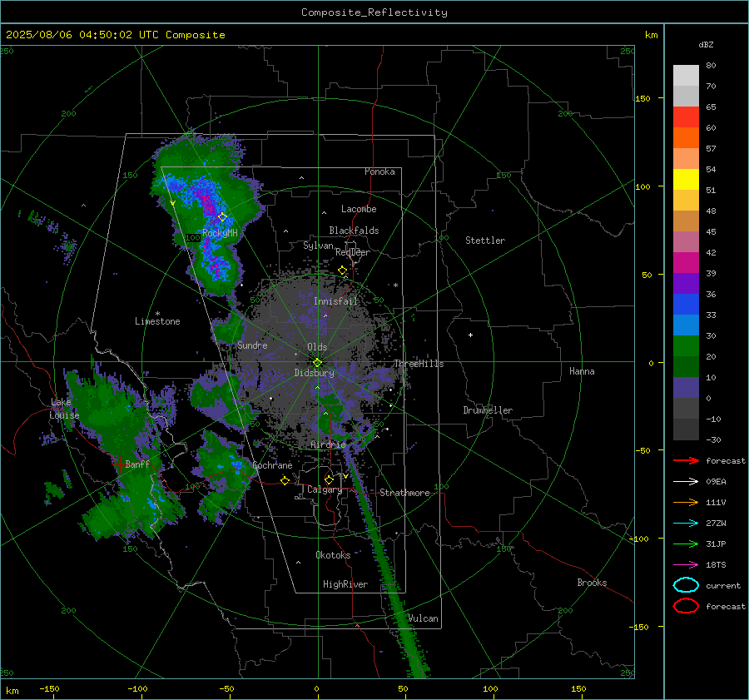The height and width of the screenshot is (700, 749).
Task: Click the white plus marker west of Hanna
Action: coord(470,335)
